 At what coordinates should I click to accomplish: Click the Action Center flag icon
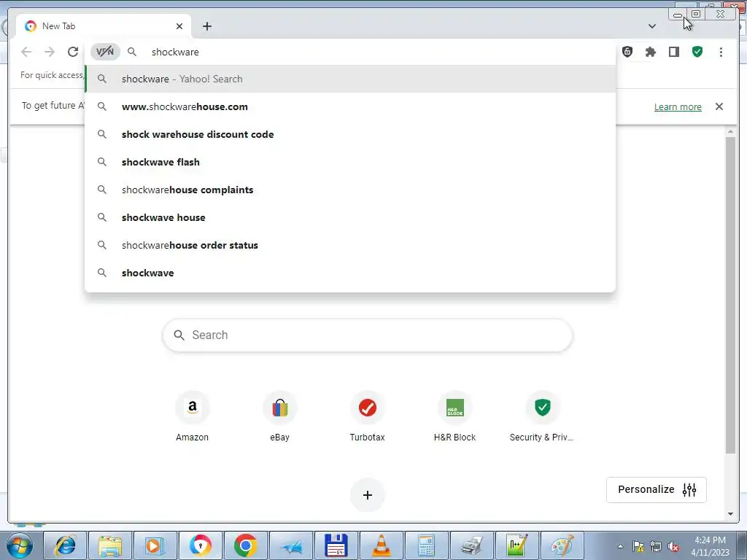coord(638,546)
